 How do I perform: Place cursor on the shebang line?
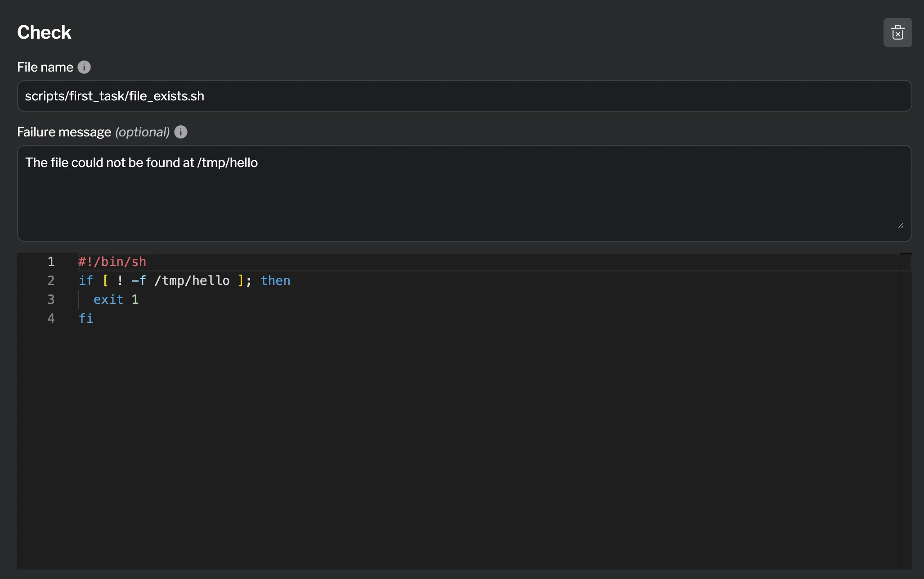pos(112,261)
